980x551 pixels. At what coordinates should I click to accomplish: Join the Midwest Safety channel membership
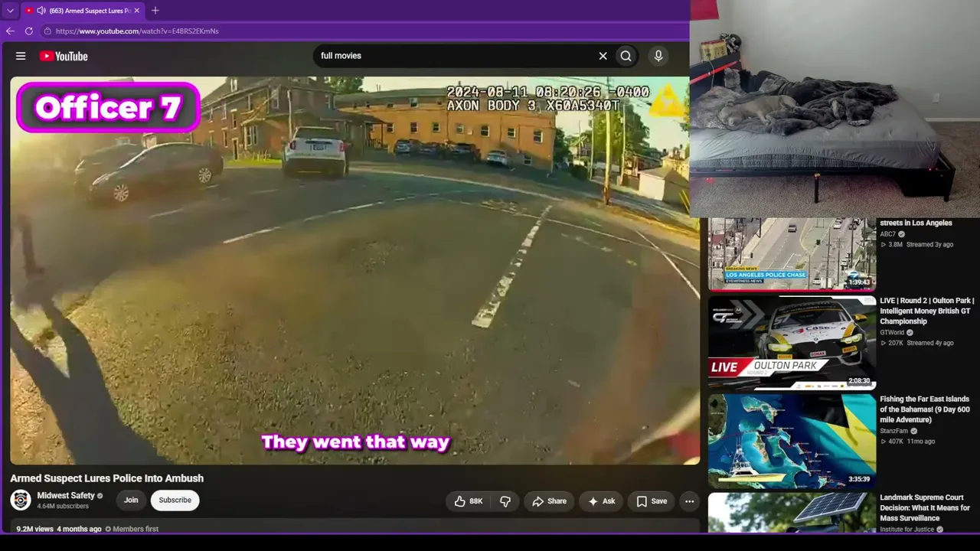[x=131, y=500]
